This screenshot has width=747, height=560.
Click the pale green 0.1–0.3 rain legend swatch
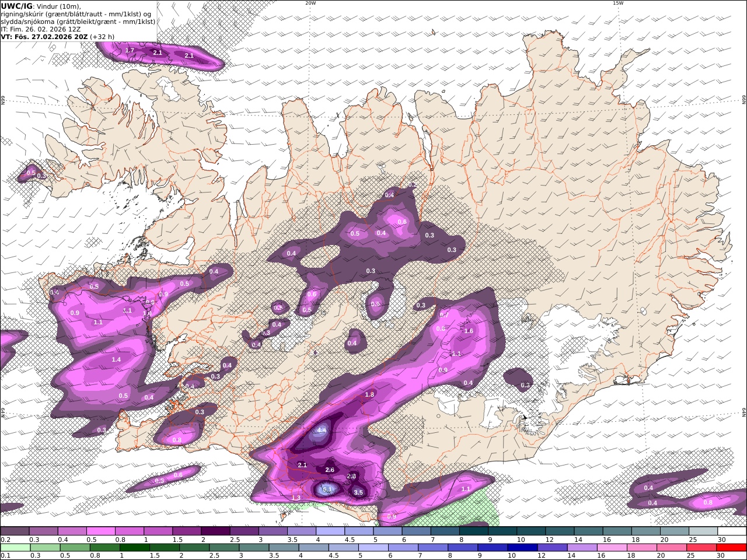pyautogui.click(x=15, y=548)
